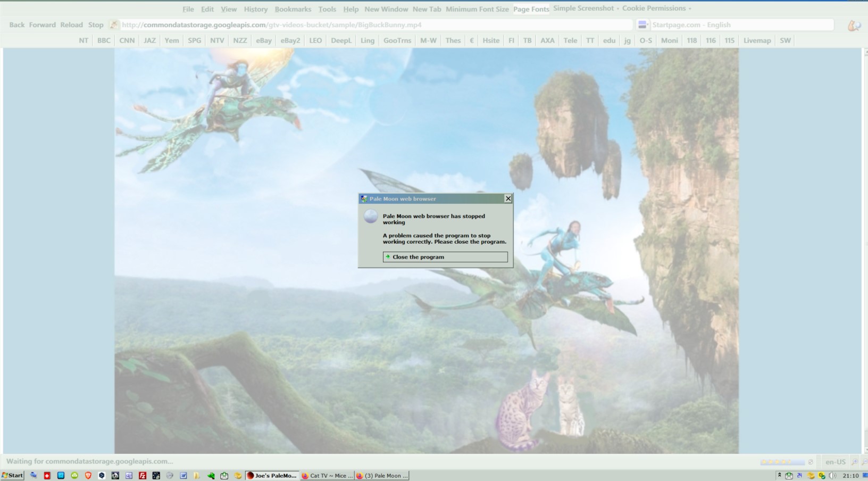This screenshot has width=868, height=481.
Task: Open the Simple Screenshot dropdown
Action: click(586, 9)
